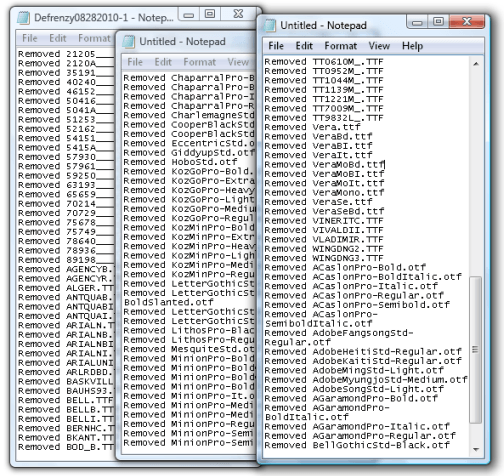This screenshot has width=504, height=476.
Task: Open File menu in front Untitled Notepad
Action: tap(276, 46)
